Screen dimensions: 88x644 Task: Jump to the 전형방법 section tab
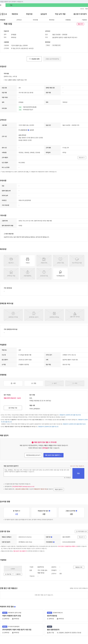(68, 20)
